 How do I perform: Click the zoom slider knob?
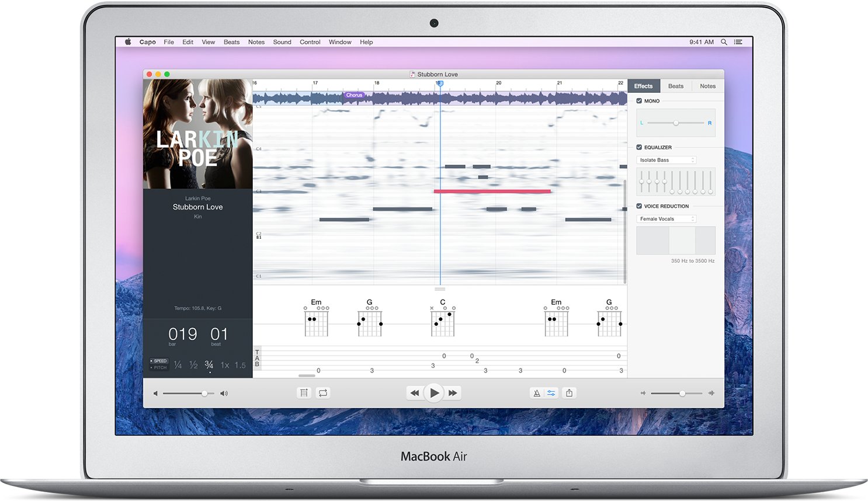coord(682,394)
